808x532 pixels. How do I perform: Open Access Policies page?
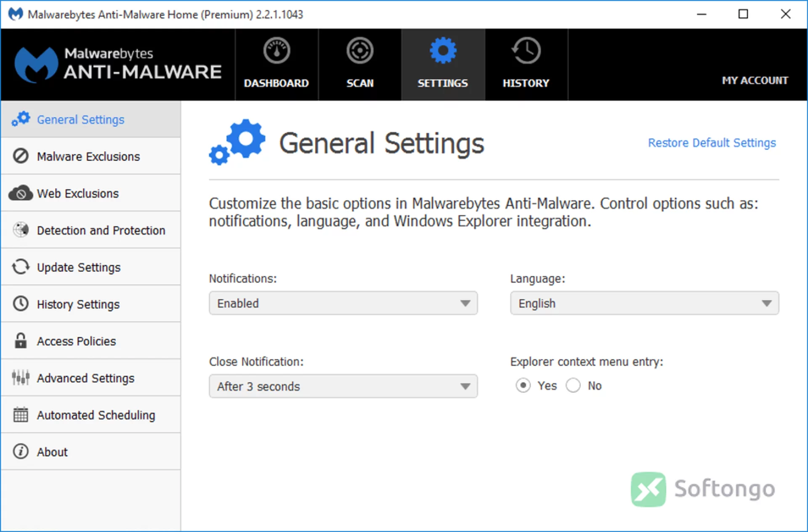pyautogui.click(x=76, y=341)
